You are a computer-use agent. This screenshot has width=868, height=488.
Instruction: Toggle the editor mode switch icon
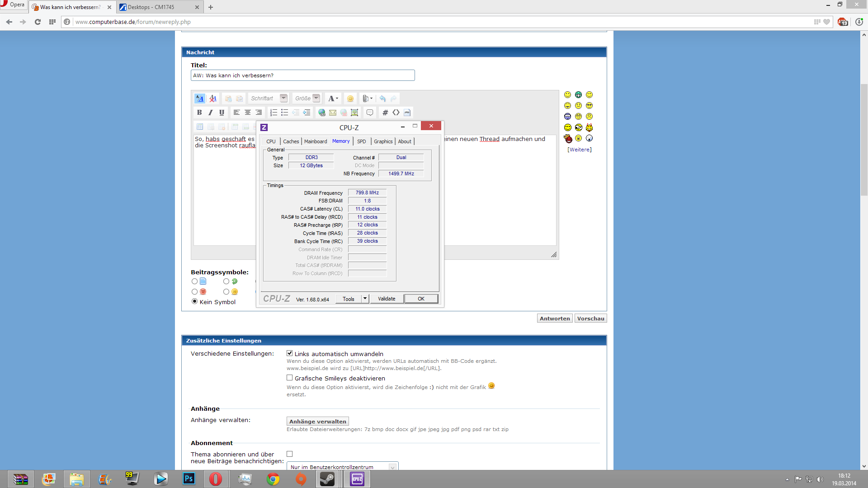(x=199, y=99)
